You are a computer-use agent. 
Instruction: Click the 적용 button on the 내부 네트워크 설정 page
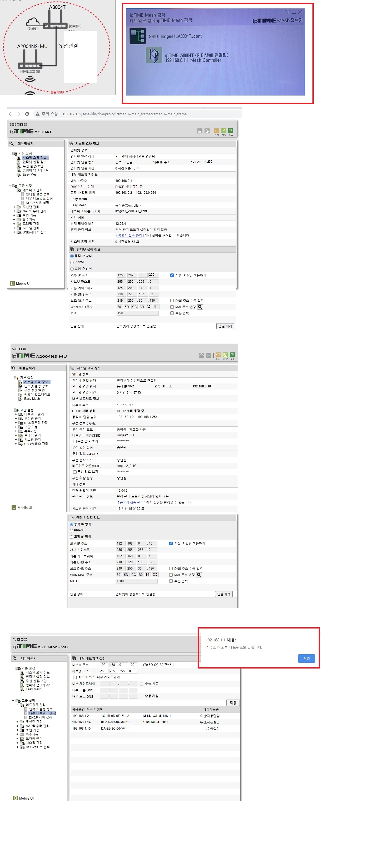(x=233, y=702)
